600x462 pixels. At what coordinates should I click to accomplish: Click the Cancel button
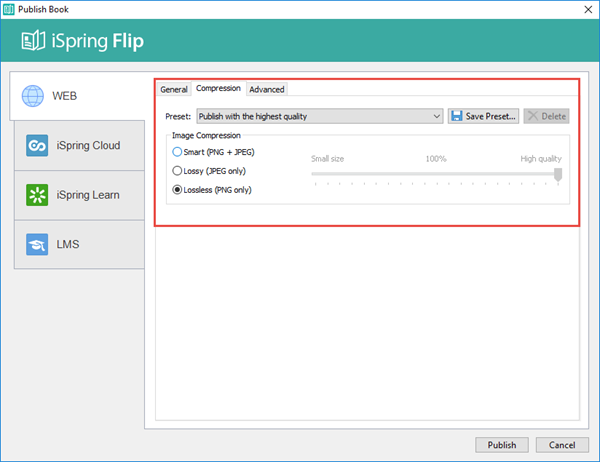(x=562, y=445)
